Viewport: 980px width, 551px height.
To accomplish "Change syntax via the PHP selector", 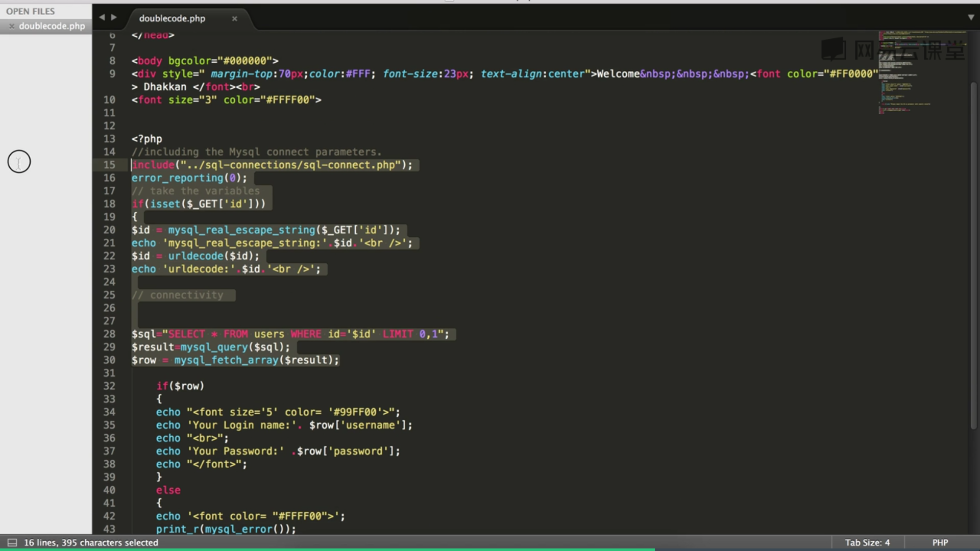I will (x=940, y=542).
